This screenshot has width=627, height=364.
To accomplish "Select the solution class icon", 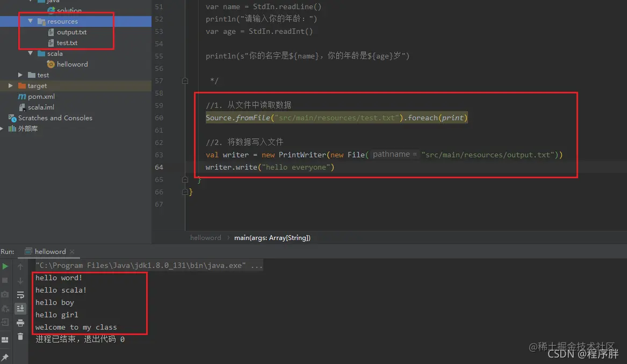I will (x=51, y=10).
